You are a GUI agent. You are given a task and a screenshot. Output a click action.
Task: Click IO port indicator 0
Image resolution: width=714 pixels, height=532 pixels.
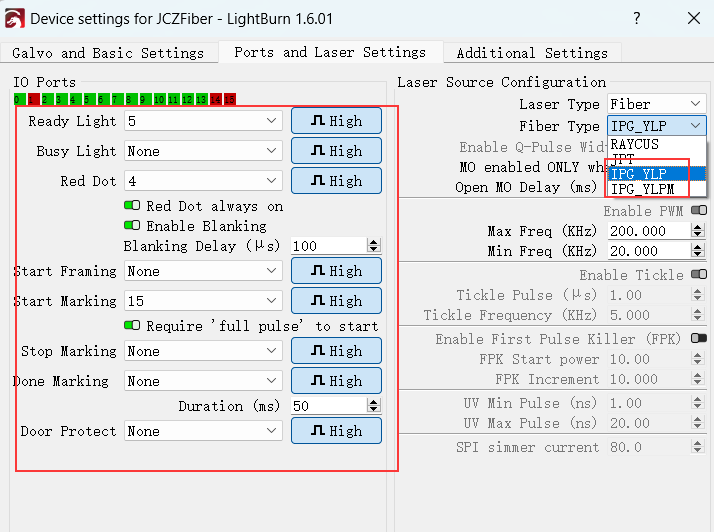coord(19,99)
